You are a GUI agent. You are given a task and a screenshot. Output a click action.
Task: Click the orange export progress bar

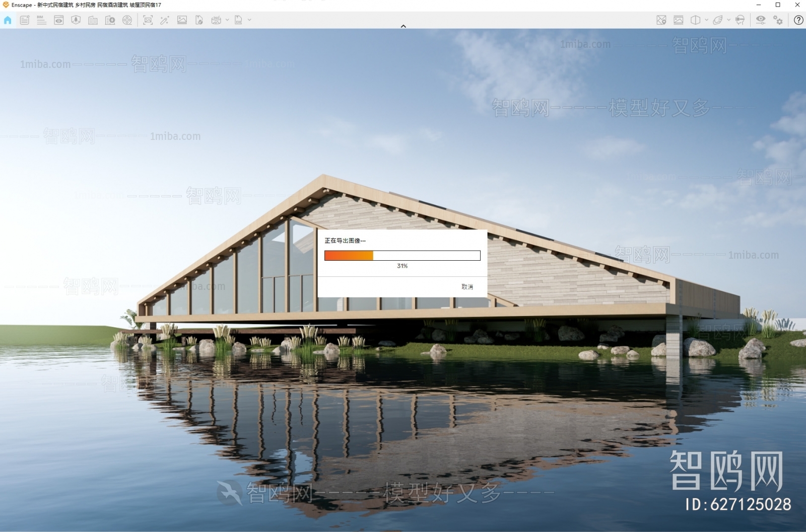pyautogui.click(x=402, y=256)
